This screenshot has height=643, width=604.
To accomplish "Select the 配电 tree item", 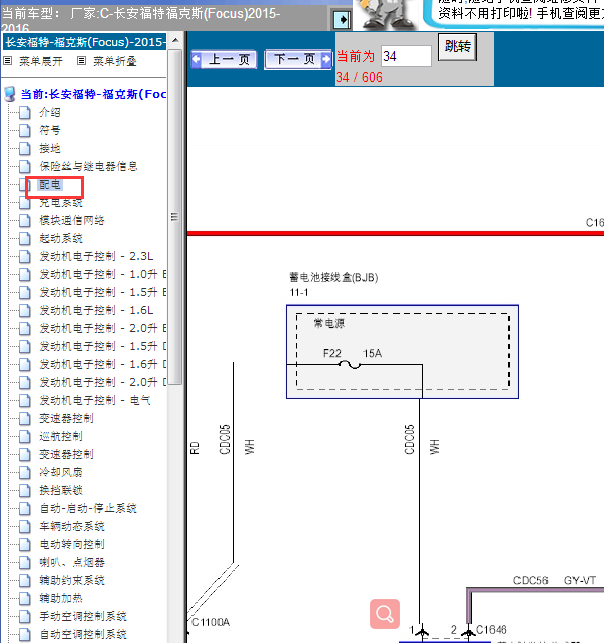I will 50,185.
